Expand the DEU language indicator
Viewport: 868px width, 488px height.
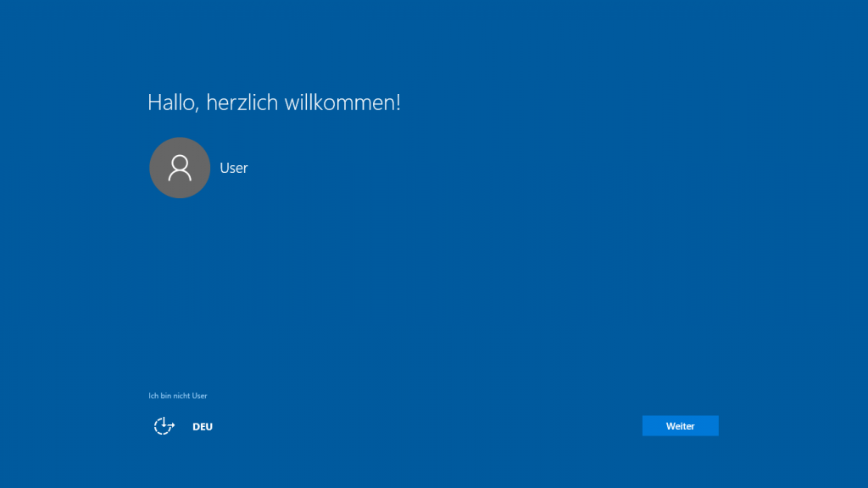point(203,427)
